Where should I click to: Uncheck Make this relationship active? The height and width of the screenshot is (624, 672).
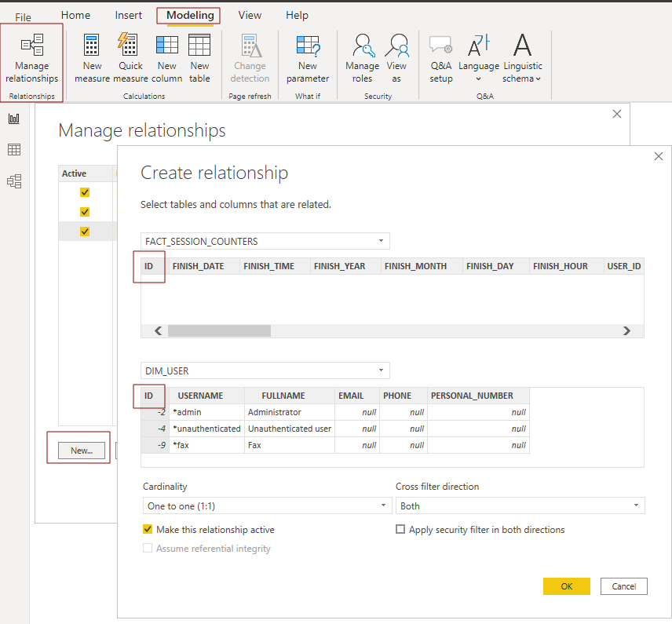(x=148, y=530)
